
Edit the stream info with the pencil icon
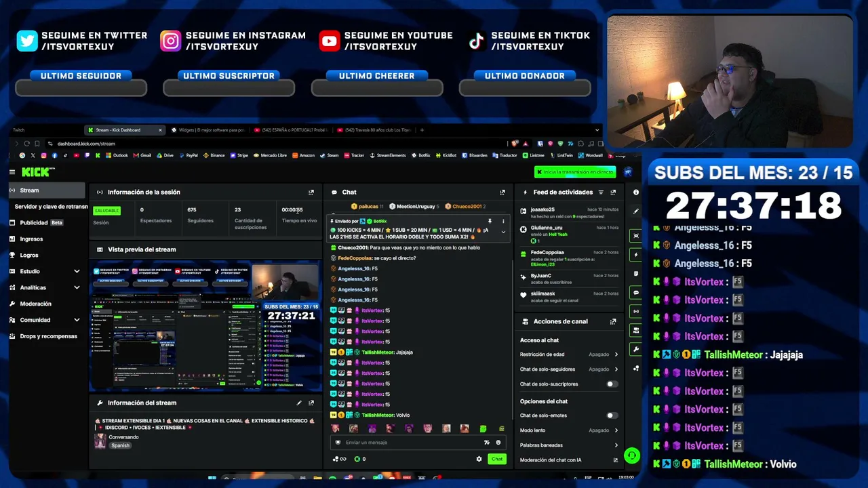(299, 403)
